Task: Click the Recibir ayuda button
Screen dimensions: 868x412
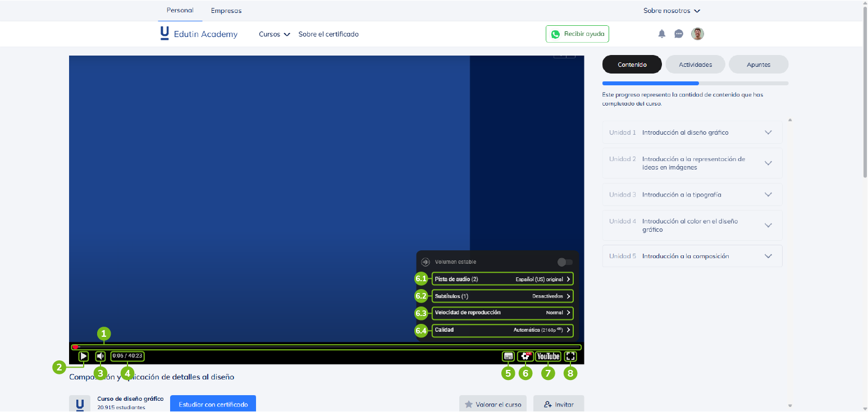Action: point(577,34)
